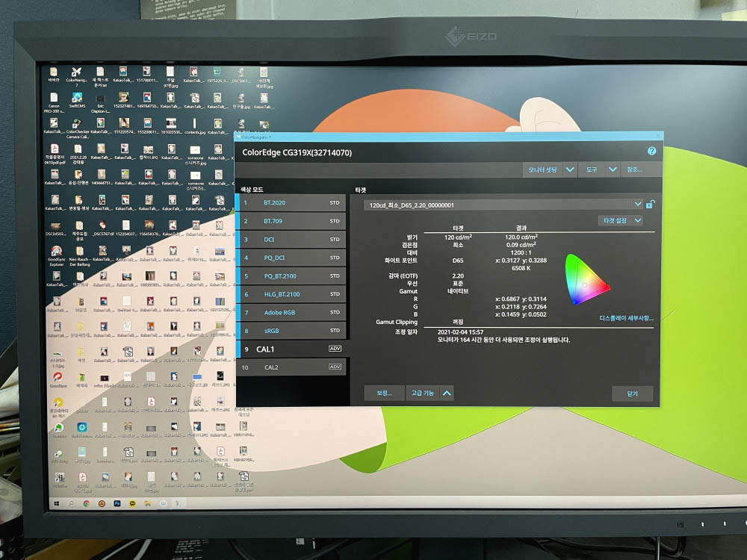Open the 2021.2.28 folder on desktop
This screenshot has height=560, width=747.
(x=78, y=155)
